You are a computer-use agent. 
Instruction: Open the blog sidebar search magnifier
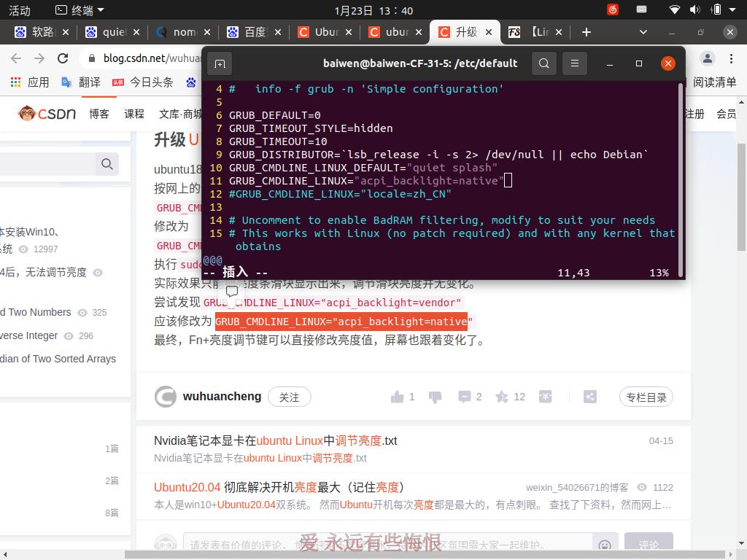[x=107, y=164]
